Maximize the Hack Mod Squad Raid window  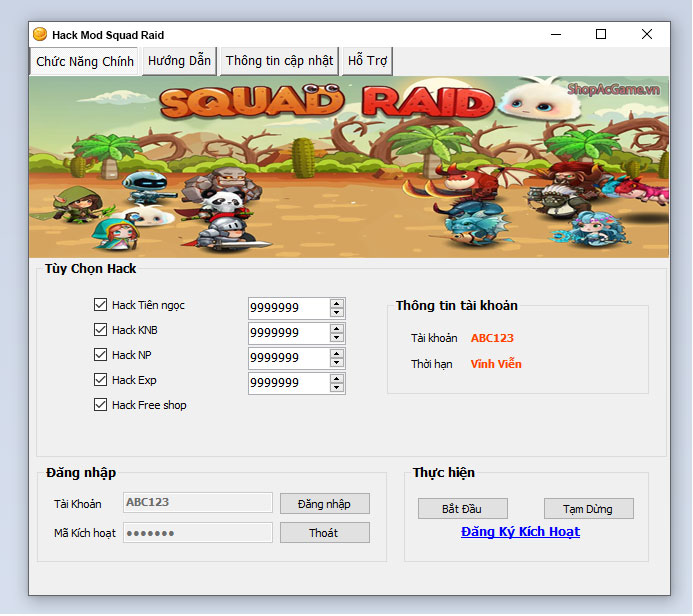point(601,34)
